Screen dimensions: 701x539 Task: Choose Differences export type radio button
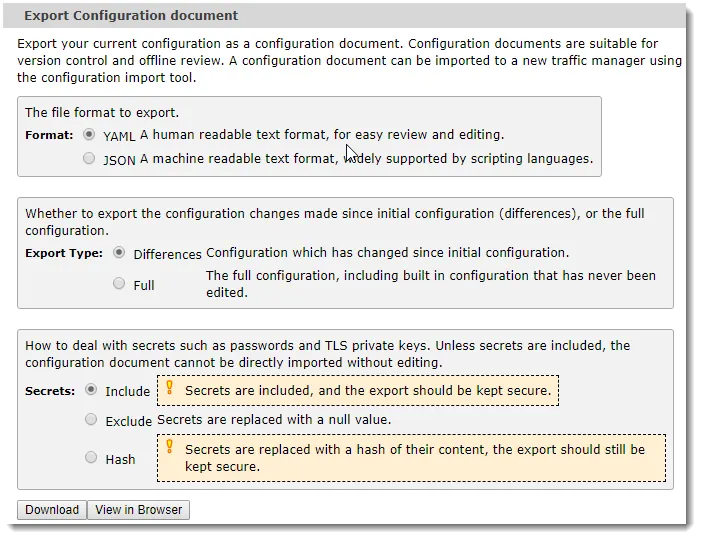click(119, 253)
